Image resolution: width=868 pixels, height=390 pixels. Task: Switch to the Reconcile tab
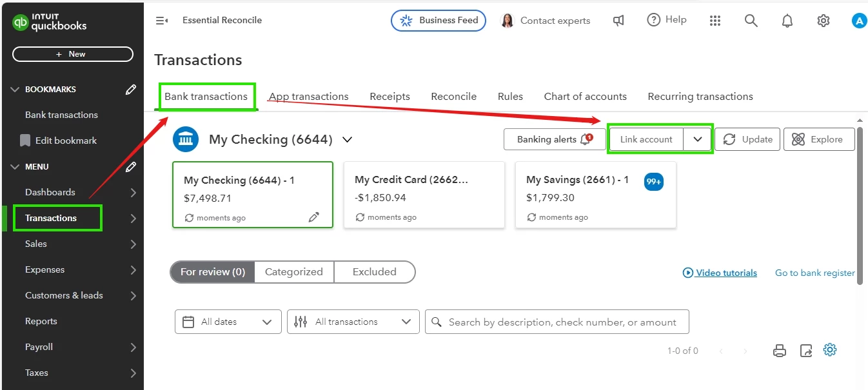coord(454,97)
